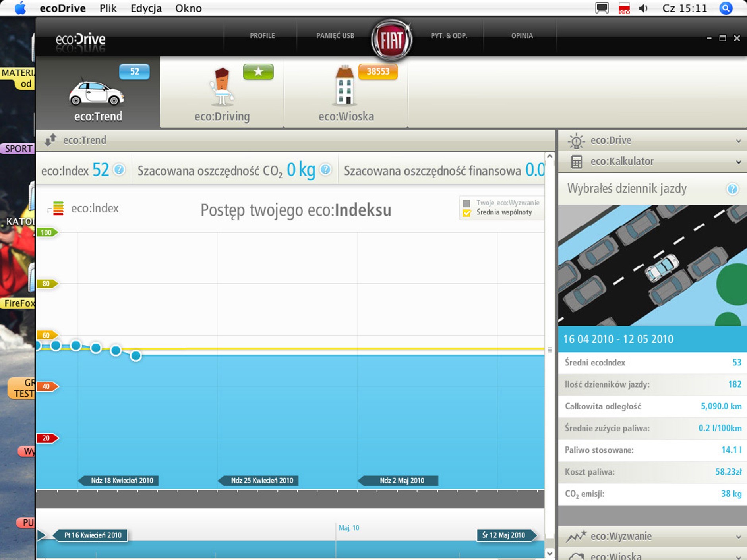The height and width of the screenshot is (560, 747).
Task: Open Spotlight search in menu bar
Action: point(726,8)
